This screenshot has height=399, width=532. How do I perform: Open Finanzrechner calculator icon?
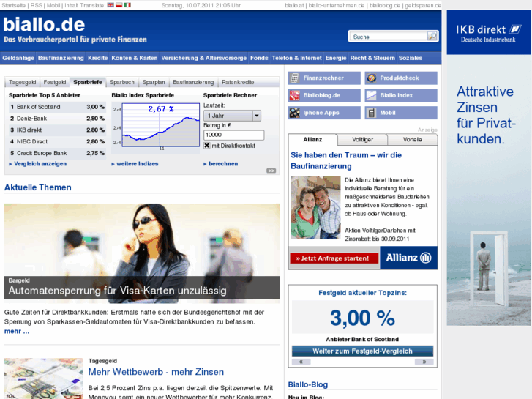(x=294, y=78)
